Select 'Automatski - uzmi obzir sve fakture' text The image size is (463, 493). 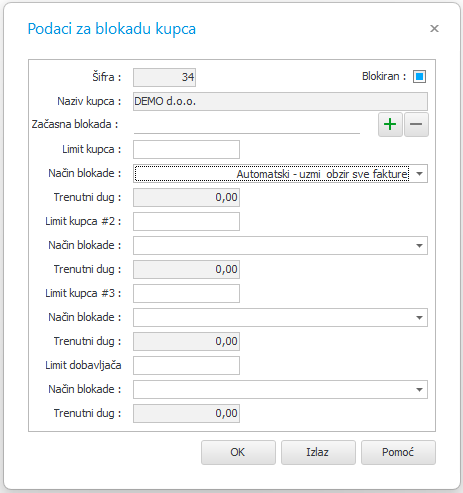322,174
